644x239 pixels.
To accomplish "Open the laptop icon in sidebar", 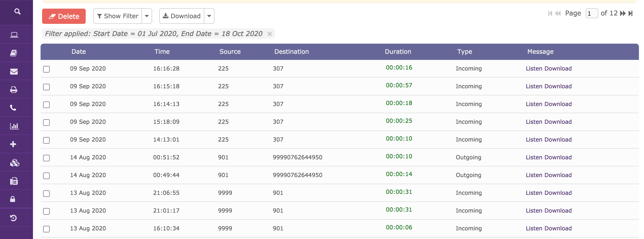I will [14, 35].
